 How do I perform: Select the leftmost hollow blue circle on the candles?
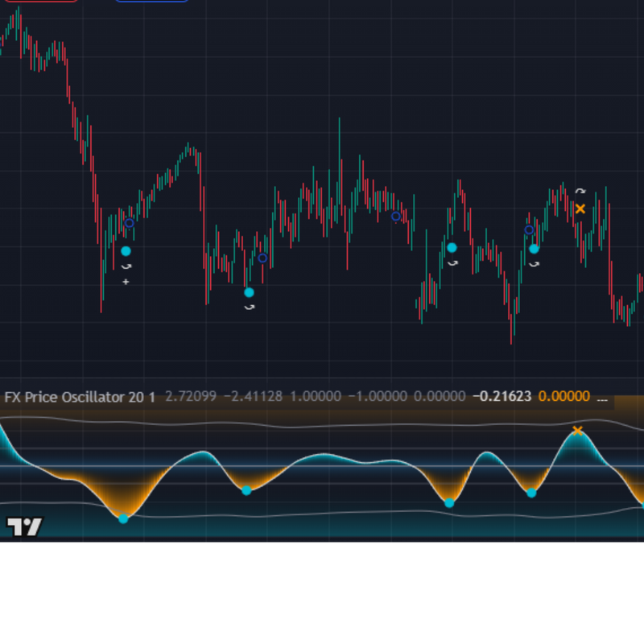pos(129,223)
